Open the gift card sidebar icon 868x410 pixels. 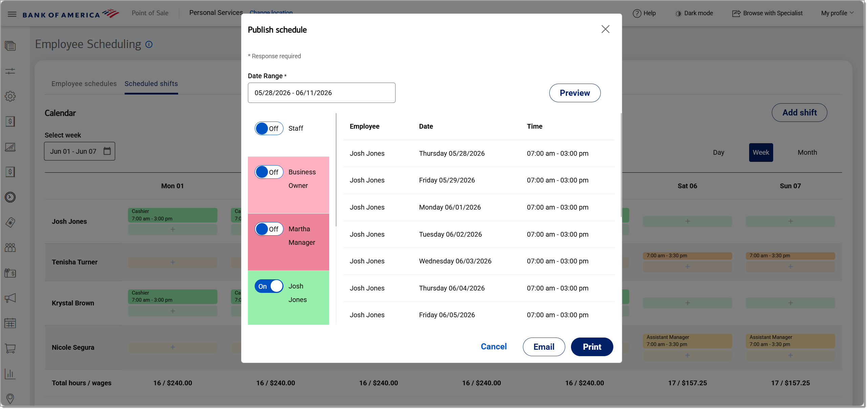(10, 273)
